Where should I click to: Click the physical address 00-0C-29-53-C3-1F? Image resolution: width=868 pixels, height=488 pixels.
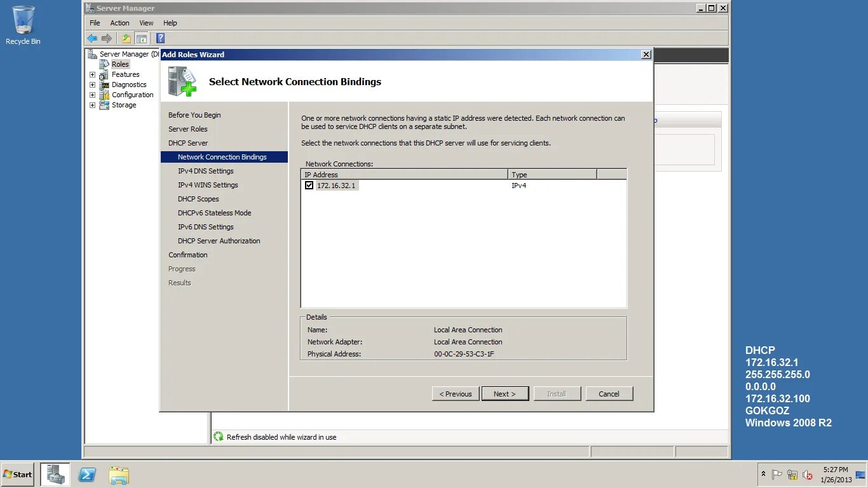[x=464, y=354]
